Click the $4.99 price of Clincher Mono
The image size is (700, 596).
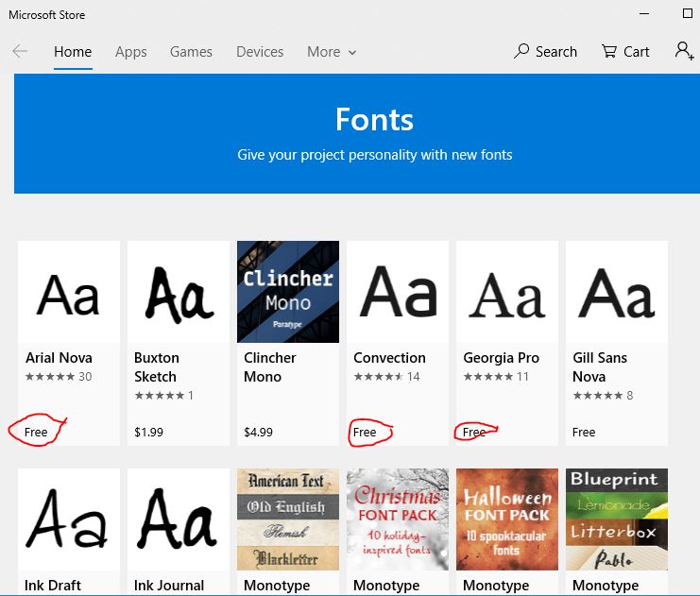click(259, 433)
